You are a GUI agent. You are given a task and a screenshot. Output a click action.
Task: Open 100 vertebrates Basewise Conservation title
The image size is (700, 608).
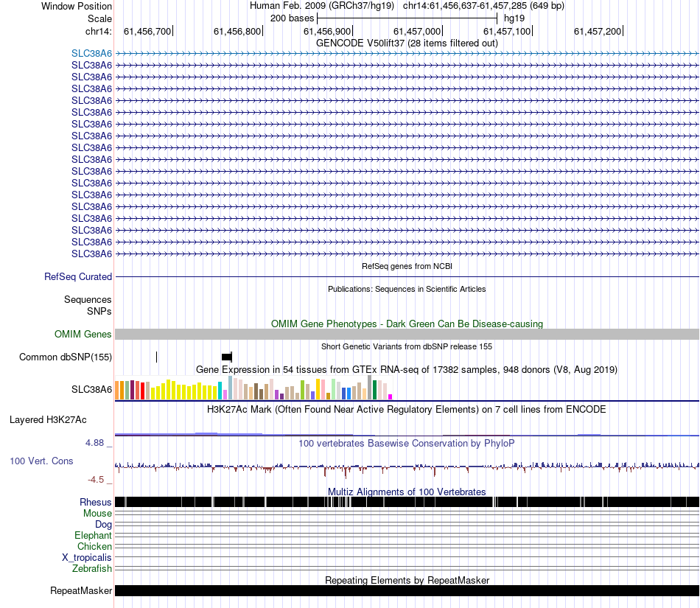click(407, 443)
